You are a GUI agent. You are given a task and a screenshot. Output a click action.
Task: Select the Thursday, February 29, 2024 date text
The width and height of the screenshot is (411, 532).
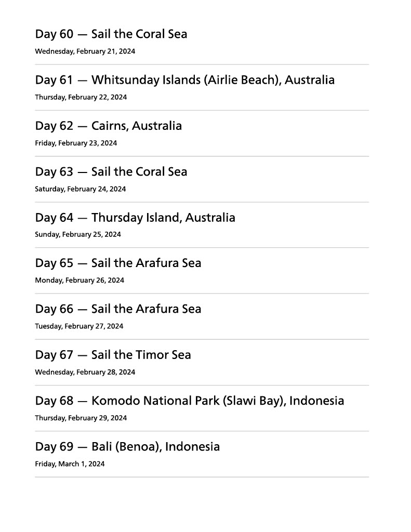click(x=81, y=418)
